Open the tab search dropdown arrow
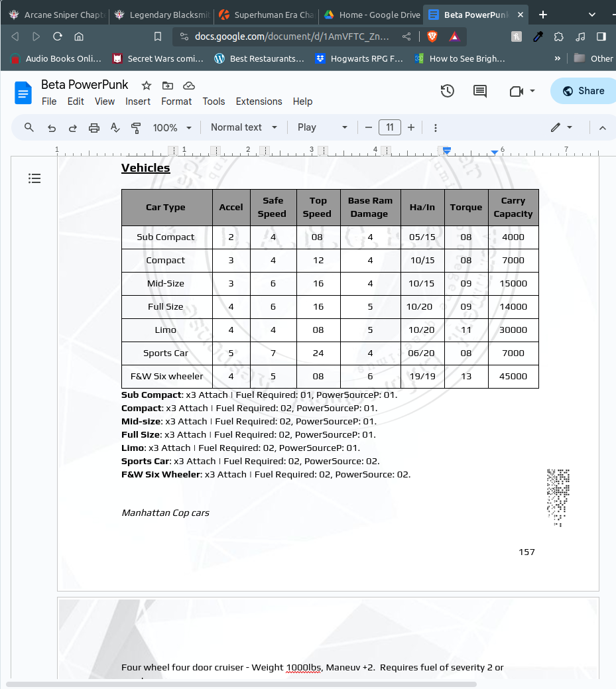The image size is (616, 689). (592, 15)
